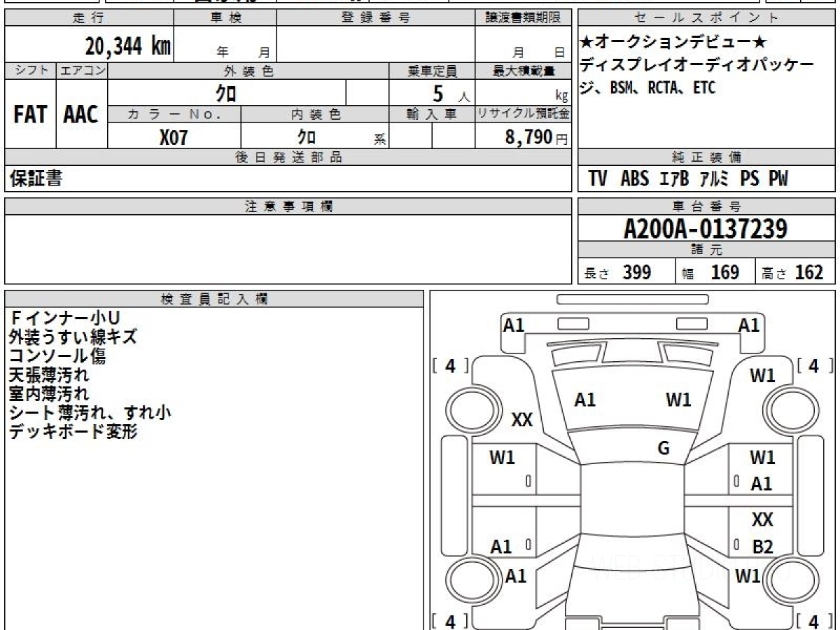Select the ABS equipment label

[x=634, y=179]
